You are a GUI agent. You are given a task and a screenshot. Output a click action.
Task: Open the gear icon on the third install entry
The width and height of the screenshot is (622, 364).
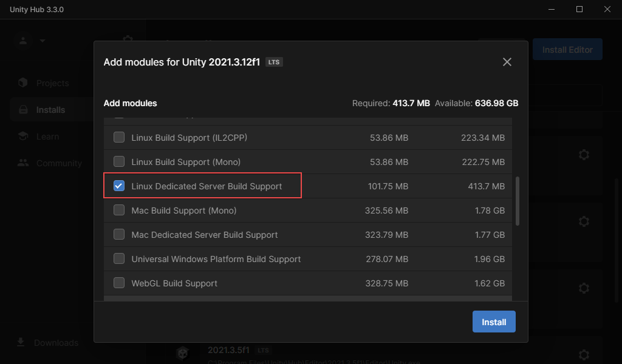(x=583, y=288)
